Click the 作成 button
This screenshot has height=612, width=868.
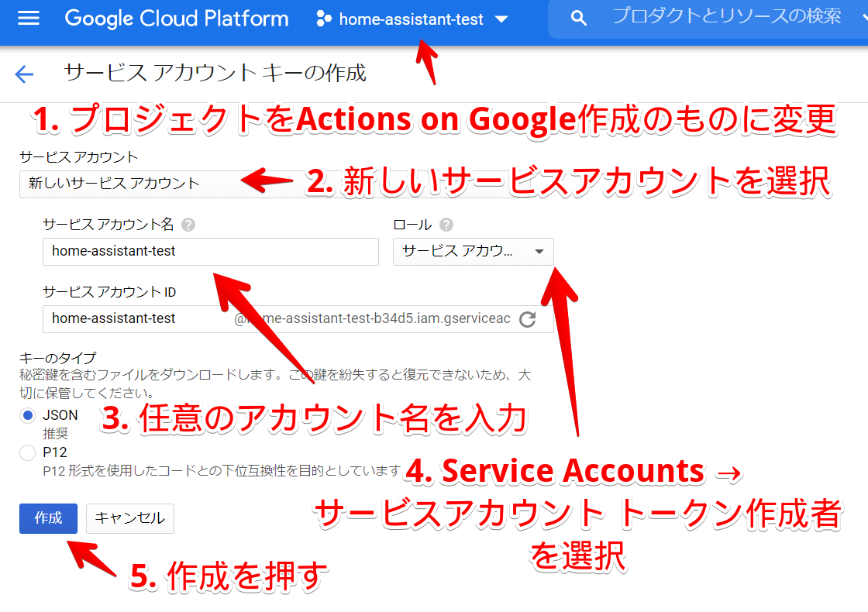click(x=48, y=518)
